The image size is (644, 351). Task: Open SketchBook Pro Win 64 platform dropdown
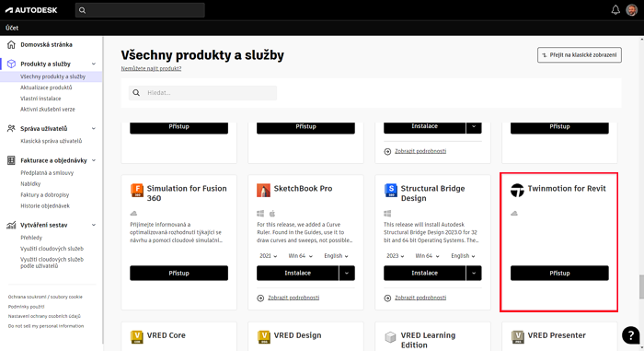[x=301, y=256]
